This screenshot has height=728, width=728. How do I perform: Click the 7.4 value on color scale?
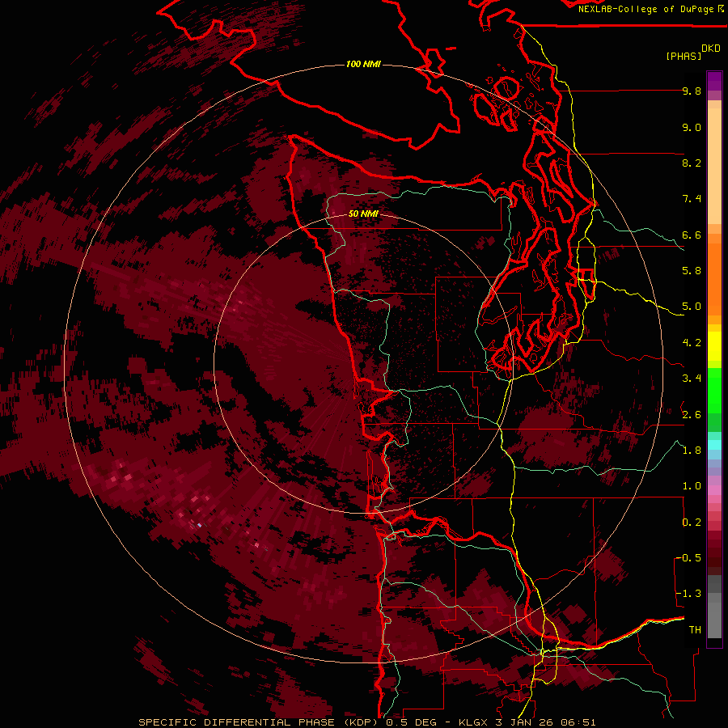coord(692,199)
